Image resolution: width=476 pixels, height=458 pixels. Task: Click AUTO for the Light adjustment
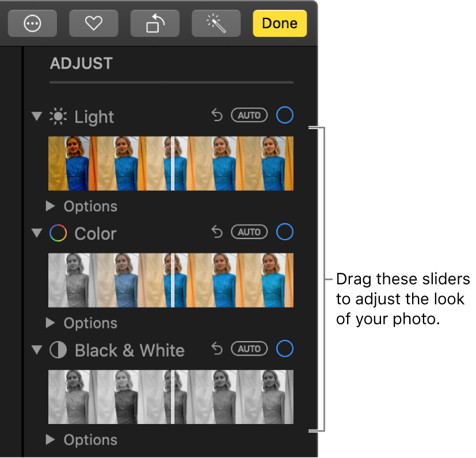tap(249, 115)
